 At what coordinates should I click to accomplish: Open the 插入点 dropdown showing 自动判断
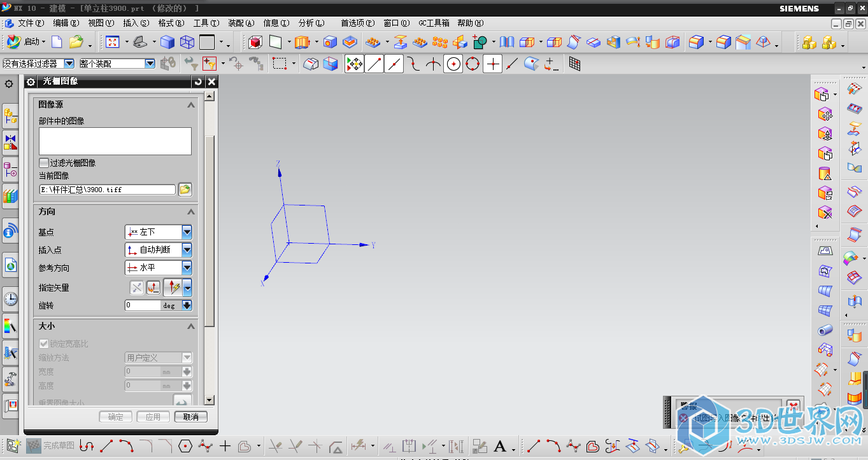(x=159, y=250)
